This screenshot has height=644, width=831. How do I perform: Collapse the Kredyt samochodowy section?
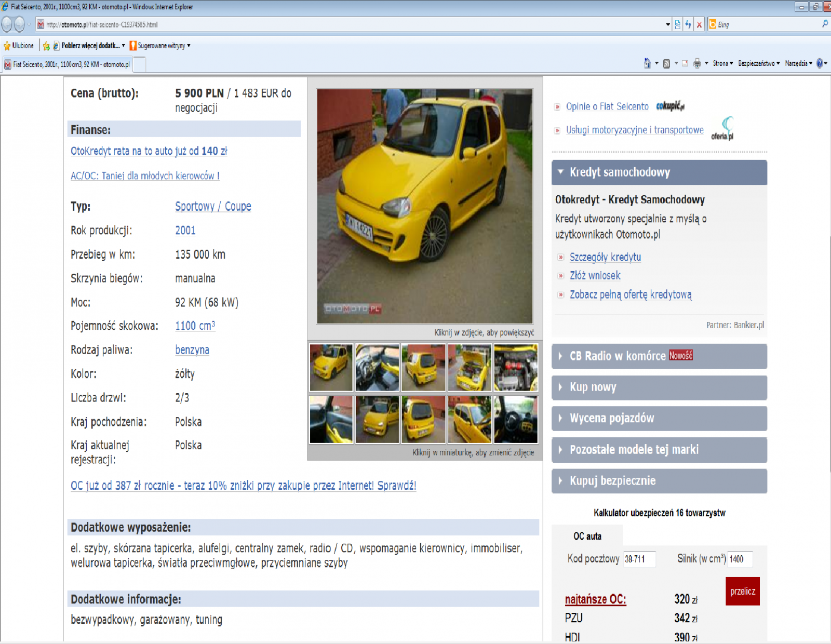pos(659,172)
